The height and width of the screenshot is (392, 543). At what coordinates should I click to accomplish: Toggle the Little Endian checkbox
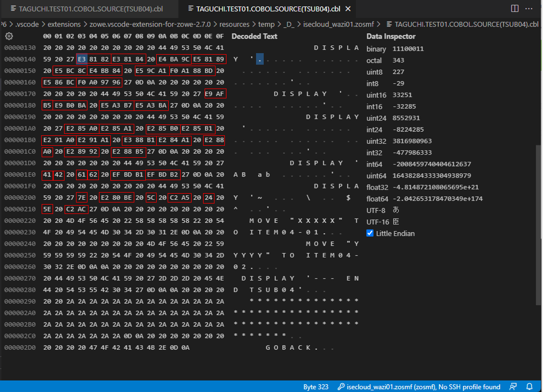coord(370,233)
